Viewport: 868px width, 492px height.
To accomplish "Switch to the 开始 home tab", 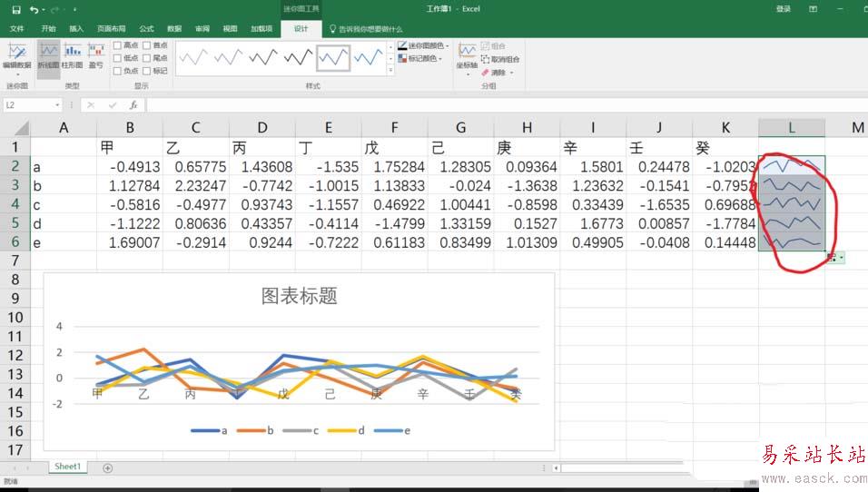I will coord(48,29).
